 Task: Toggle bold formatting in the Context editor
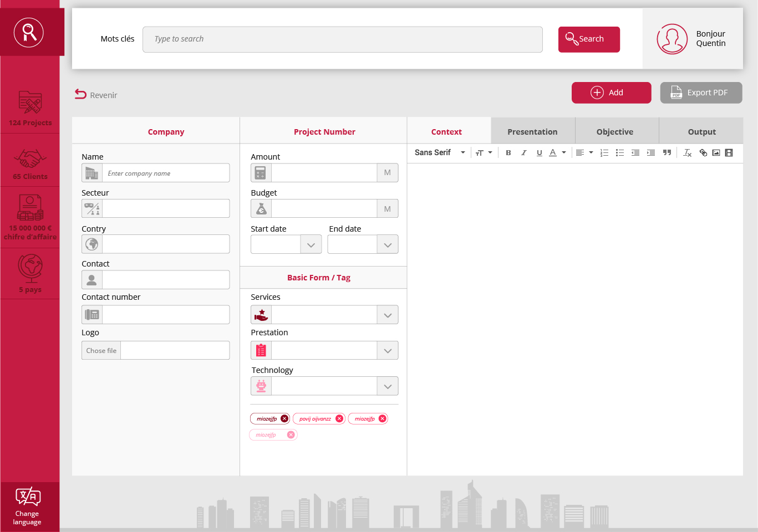tap(508, 152)
